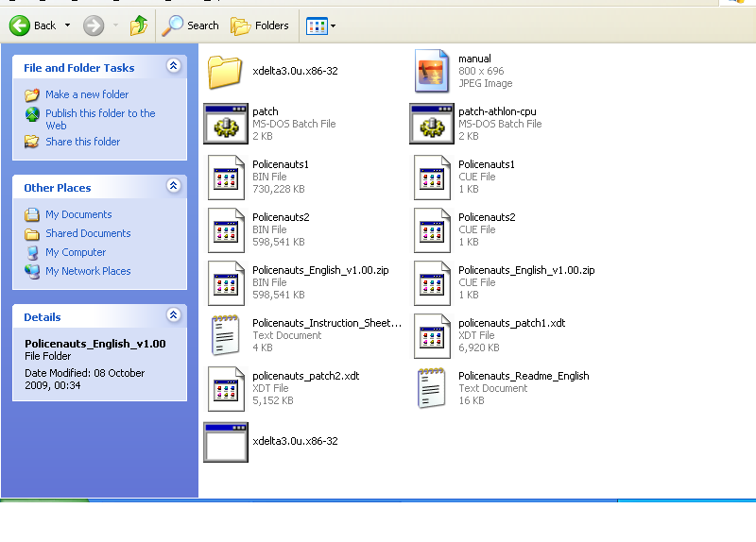
Task: Select the Policenauts1 BIN file icon
Action: click(x=226, y=177)
